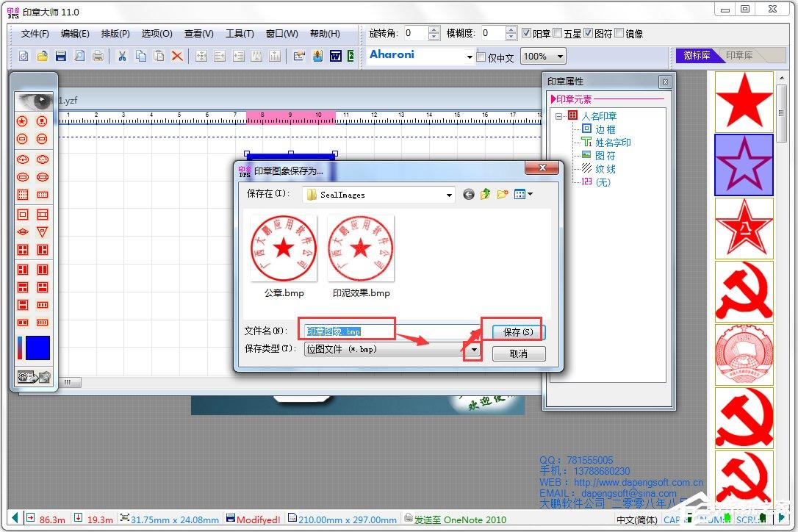Expand the 保存类型 file type dropdown
The image size is (798, 532).
(474, 349)
